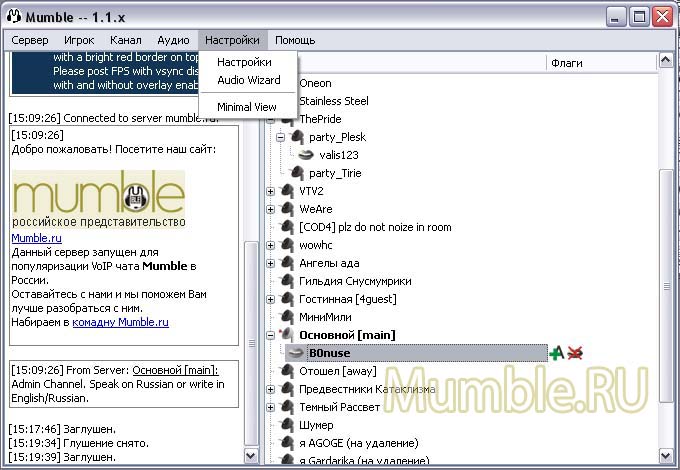
Task: Click the Основной [main] channel icon
Action: pos(287,335)
